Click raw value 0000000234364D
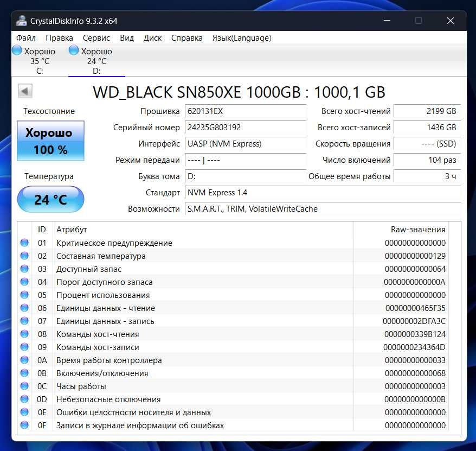This screenshot has width=476, height=451. click(414, 347)
